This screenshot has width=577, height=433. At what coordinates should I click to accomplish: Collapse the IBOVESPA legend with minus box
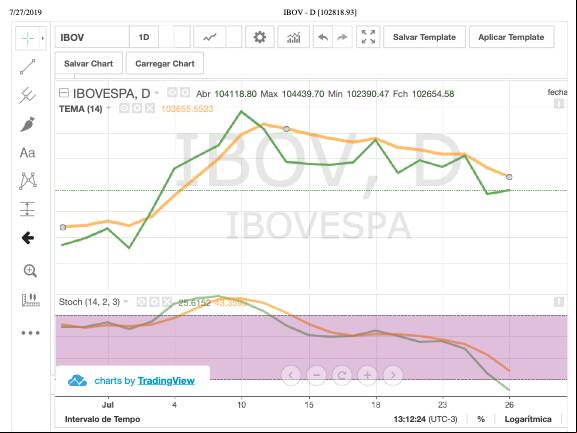pyautogui.click(x=64, y=93)
